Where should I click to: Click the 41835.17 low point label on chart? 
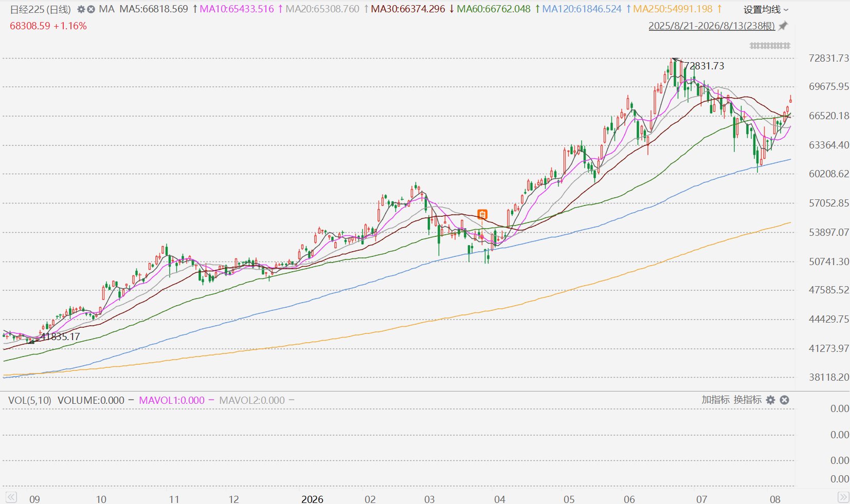[60, 337]
